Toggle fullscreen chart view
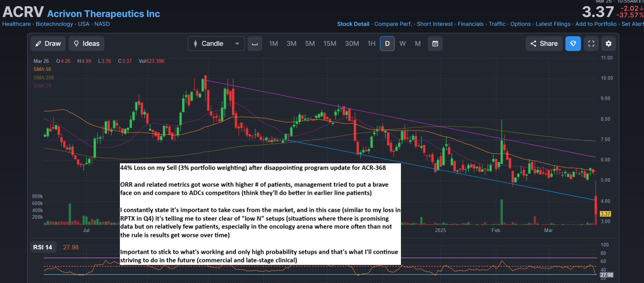 tap(591, 44)
